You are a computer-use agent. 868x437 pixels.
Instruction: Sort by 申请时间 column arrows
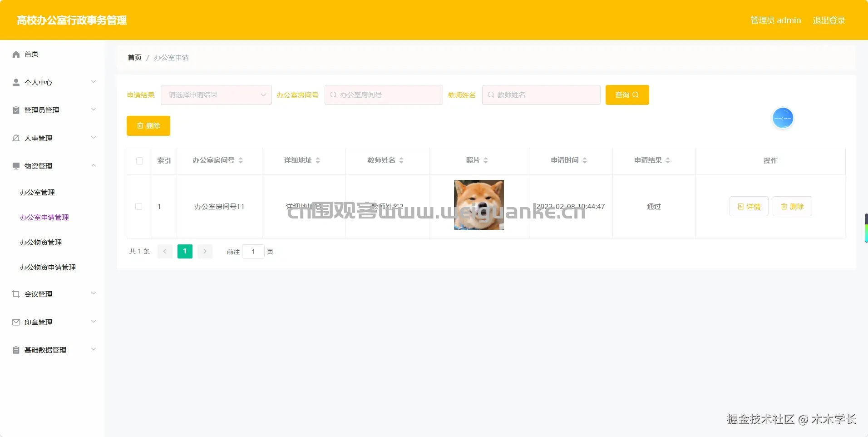[x=585, y=160]
